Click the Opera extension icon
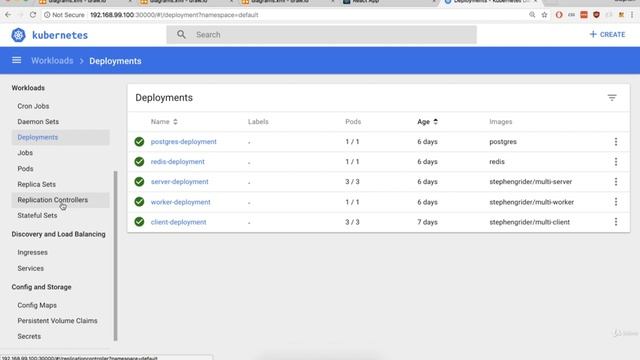This screenshot has height=360, width=640. tap(559, 15)
